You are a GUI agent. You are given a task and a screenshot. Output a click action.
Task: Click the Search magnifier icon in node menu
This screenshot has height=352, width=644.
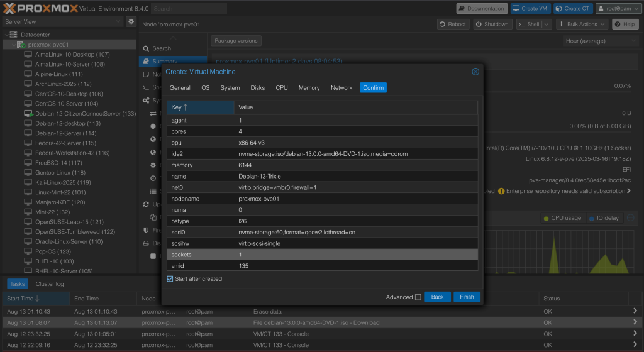[x=146, y=48]
